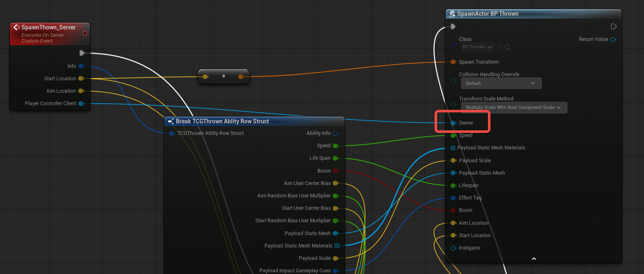Click the red delegate pin on SpawnThown_Server
The height and width of the screenshot is (274, 644).
(x=85, y=33)
